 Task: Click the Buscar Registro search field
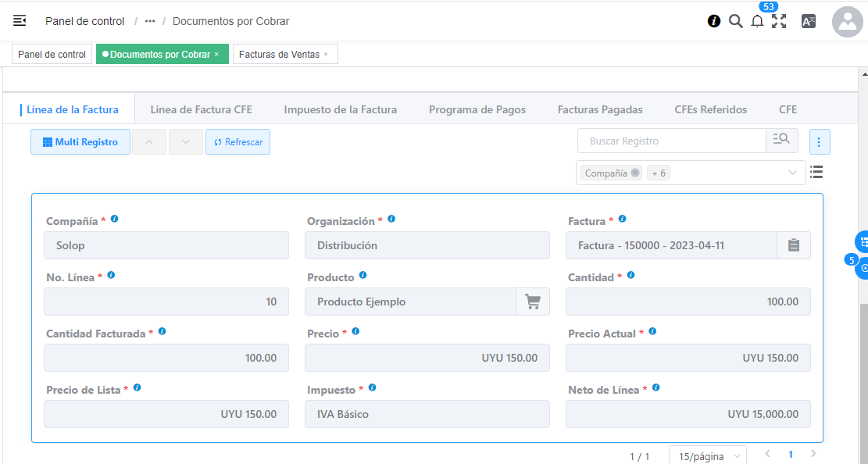[x=671, y=141]
